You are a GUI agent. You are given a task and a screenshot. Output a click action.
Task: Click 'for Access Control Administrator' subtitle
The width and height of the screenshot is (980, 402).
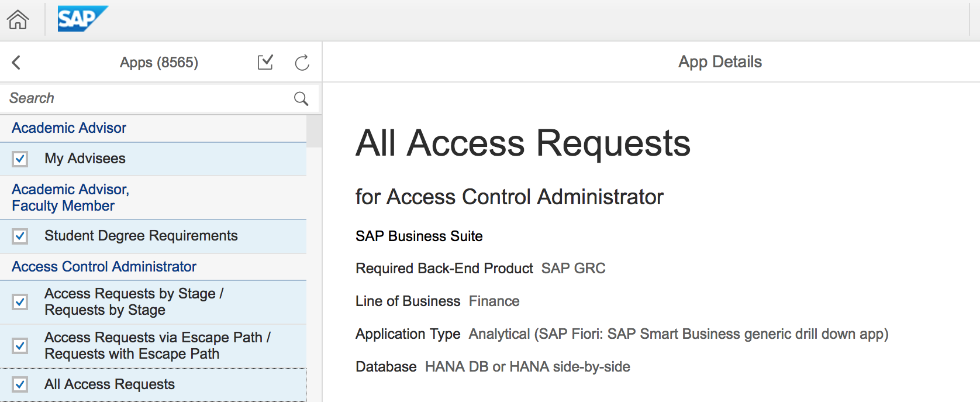(x=509, y=197)
